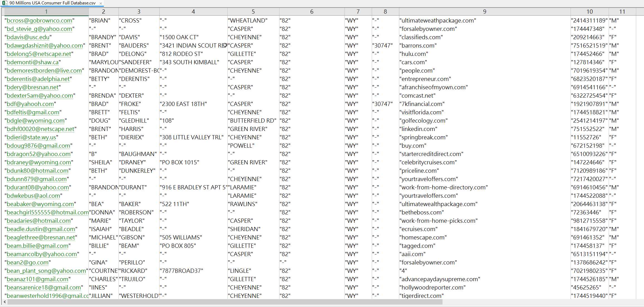Click the bdf@yahooh.com link
Viewport: 644px width, 307px height.
point(30,104)
